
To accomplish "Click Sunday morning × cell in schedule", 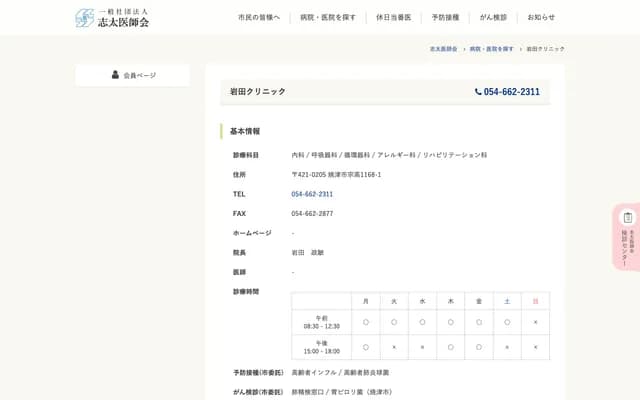I will 536,322.
